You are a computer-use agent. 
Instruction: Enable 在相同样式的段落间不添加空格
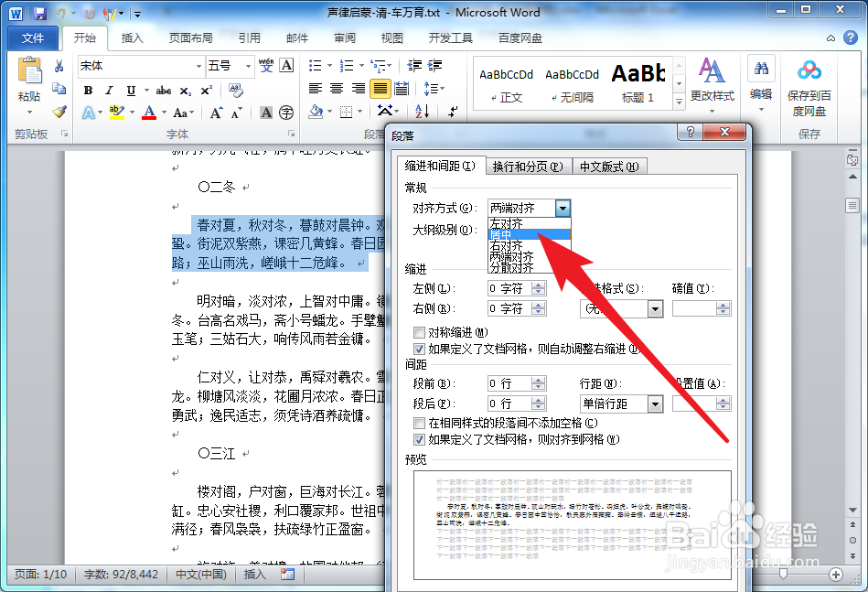(417, 423)
